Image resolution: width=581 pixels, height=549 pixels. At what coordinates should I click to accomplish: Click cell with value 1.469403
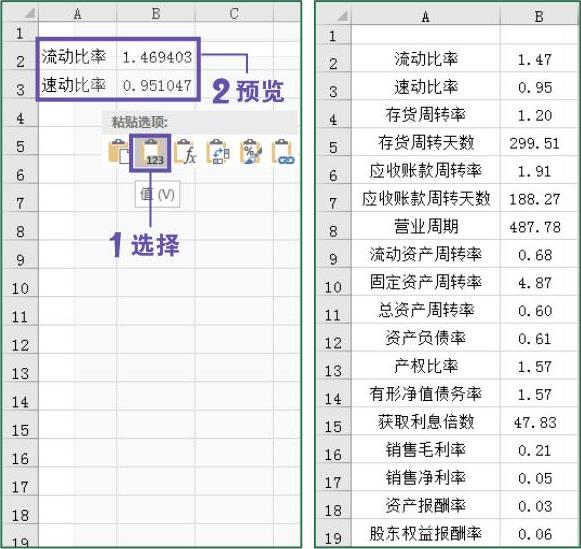pos(156,57)
